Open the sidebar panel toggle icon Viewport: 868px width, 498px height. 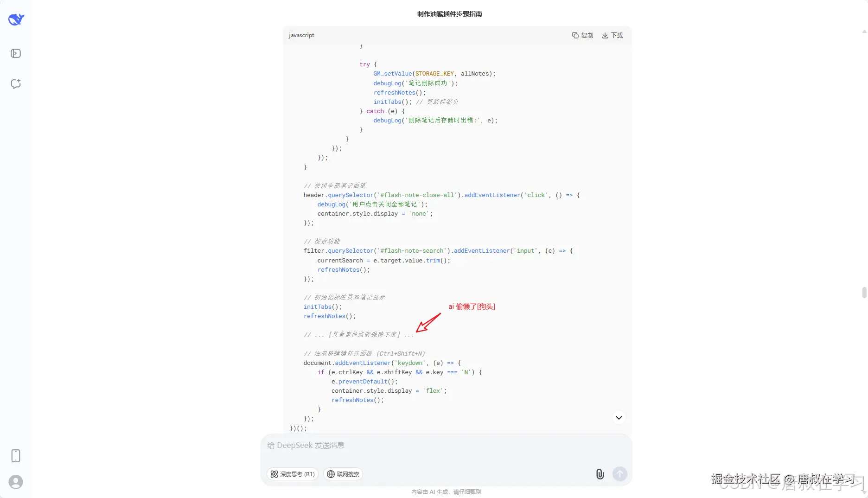click(x=16, y=53)
